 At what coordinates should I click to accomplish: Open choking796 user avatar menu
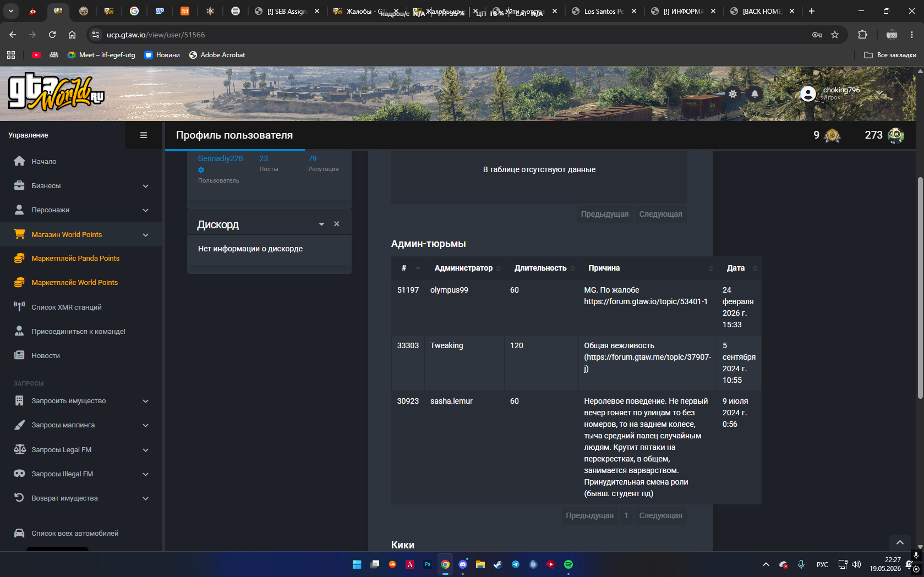(808, 94)
